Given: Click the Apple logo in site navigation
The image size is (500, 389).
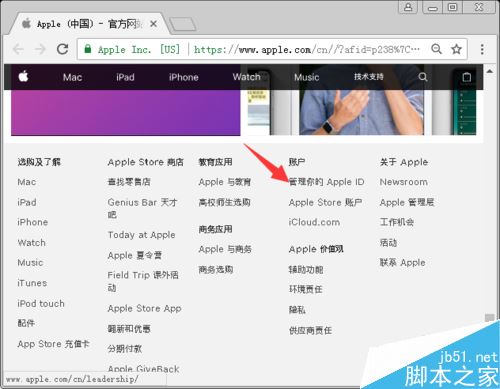Looking at the screenshot, I should (x=23, y=77).
